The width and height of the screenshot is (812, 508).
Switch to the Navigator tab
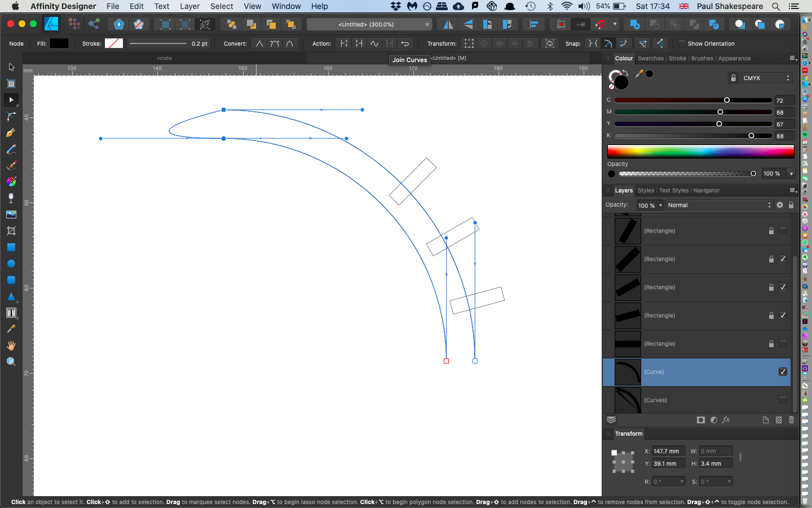[707, 190]
